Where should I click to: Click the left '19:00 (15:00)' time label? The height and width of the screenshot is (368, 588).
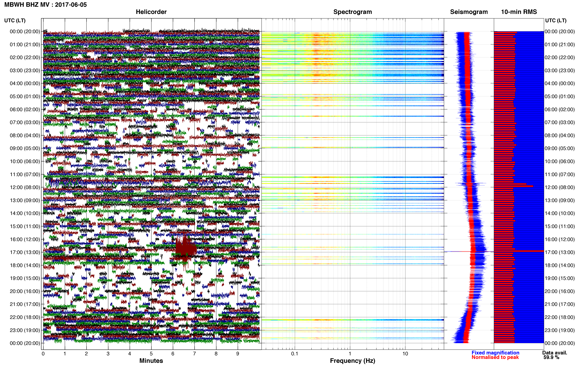(25, 278)
